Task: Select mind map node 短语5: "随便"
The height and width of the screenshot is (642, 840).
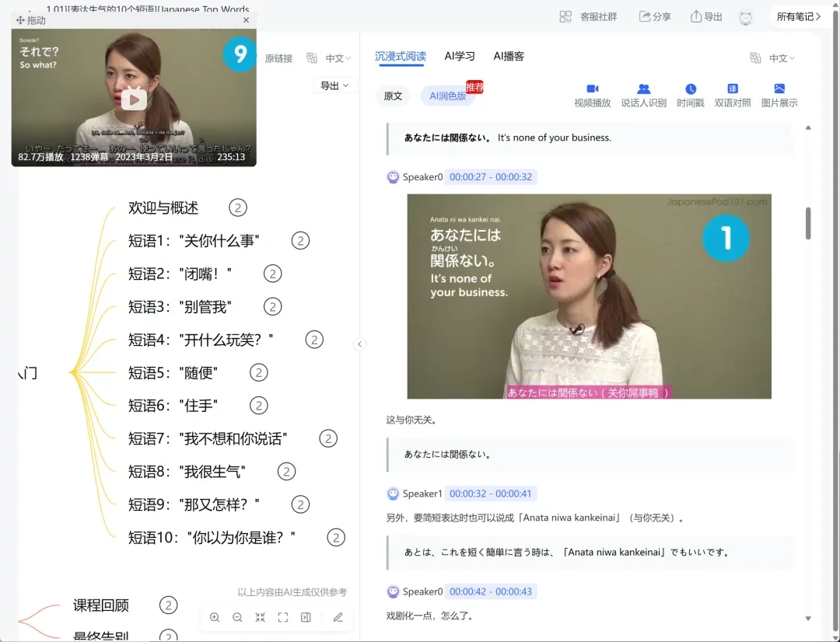Action: click(173, 372)
